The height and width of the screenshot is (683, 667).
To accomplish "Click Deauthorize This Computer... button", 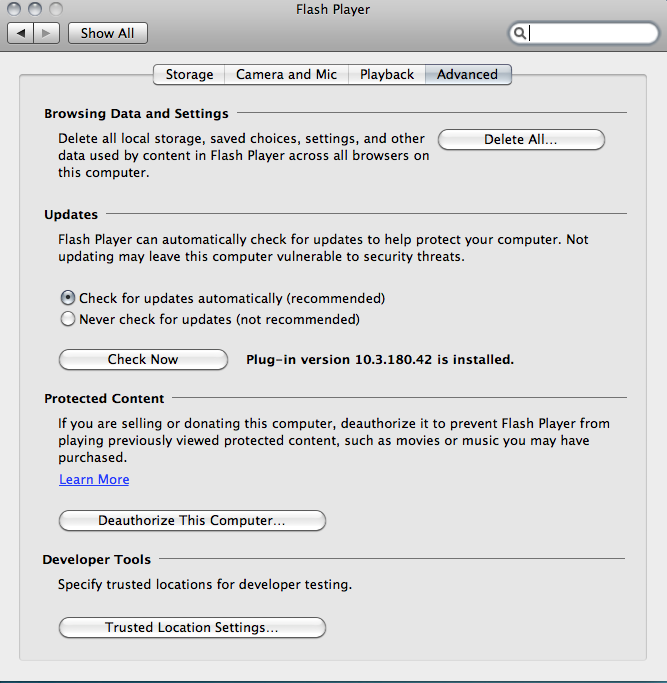I will pyautogui.click(x=192, y=521).
